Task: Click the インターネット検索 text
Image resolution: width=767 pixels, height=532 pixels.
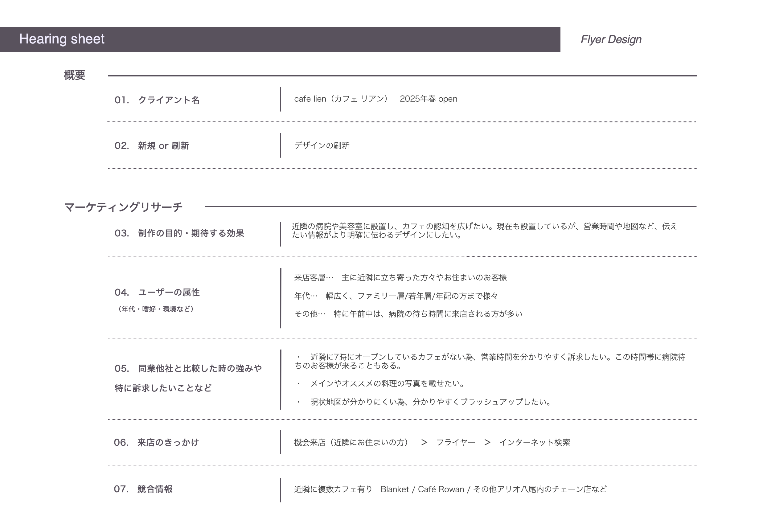Action: click(x=534, y=442)
